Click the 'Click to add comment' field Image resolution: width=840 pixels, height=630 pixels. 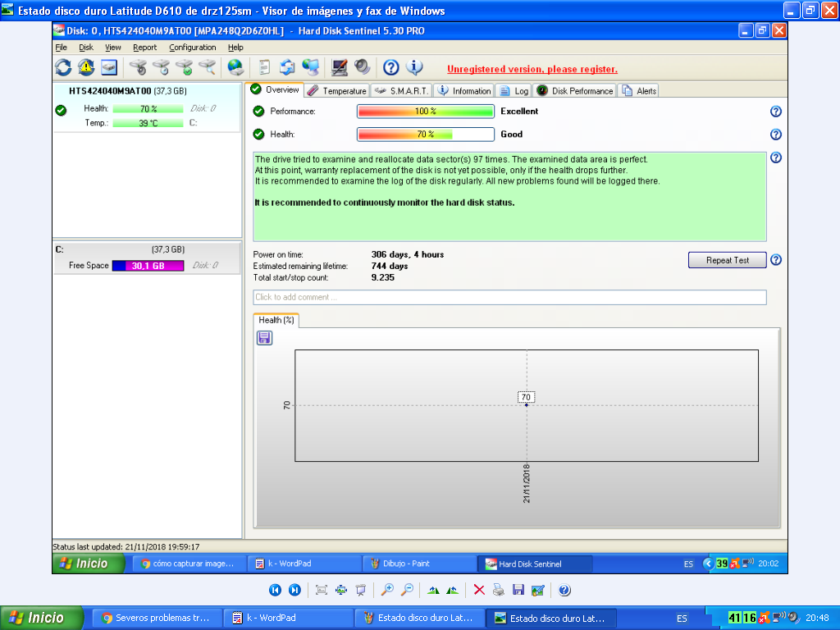click(x=509, y=297)
